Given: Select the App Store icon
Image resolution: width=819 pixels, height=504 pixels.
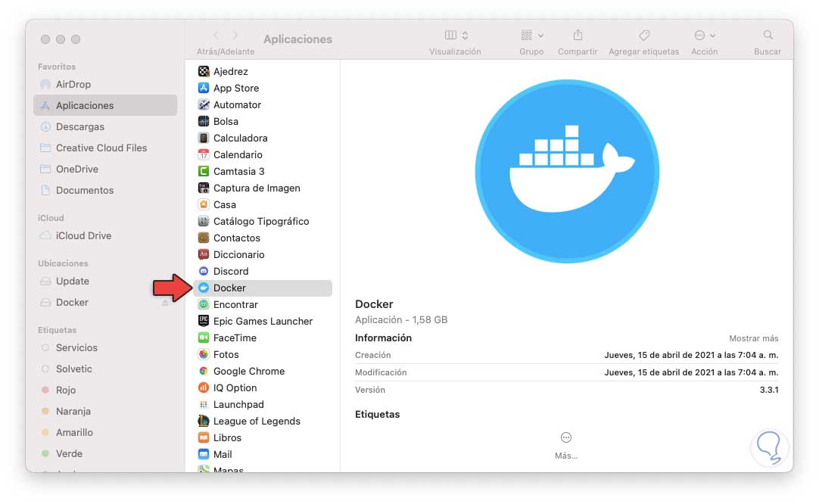Looking at the screenshot, I should pyautogui.click(x=204, y=89).
